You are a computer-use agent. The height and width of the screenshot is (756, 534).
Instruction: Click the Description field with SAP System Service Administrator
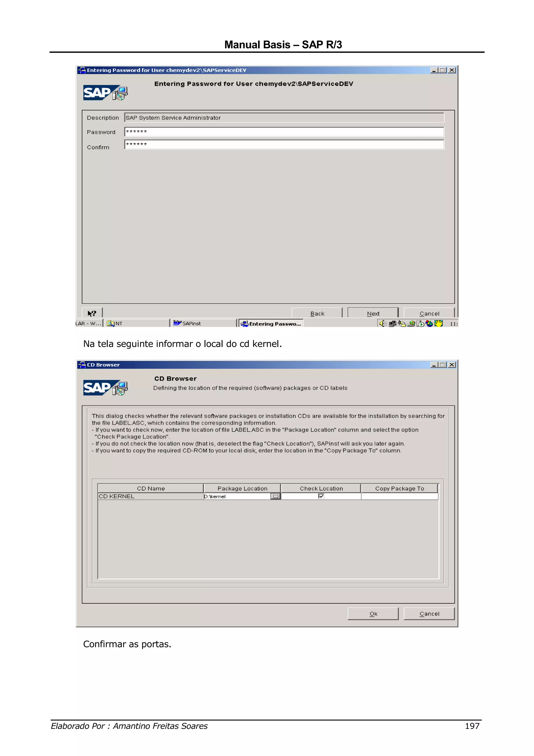tap(284, 118)
